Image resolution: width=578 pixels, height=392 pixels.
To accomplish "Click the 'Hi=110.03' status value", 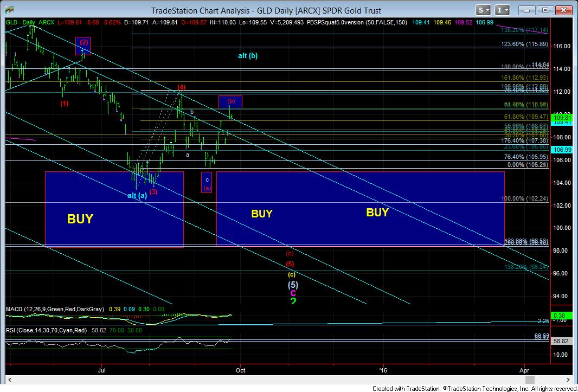I will [x=223, y=22].
